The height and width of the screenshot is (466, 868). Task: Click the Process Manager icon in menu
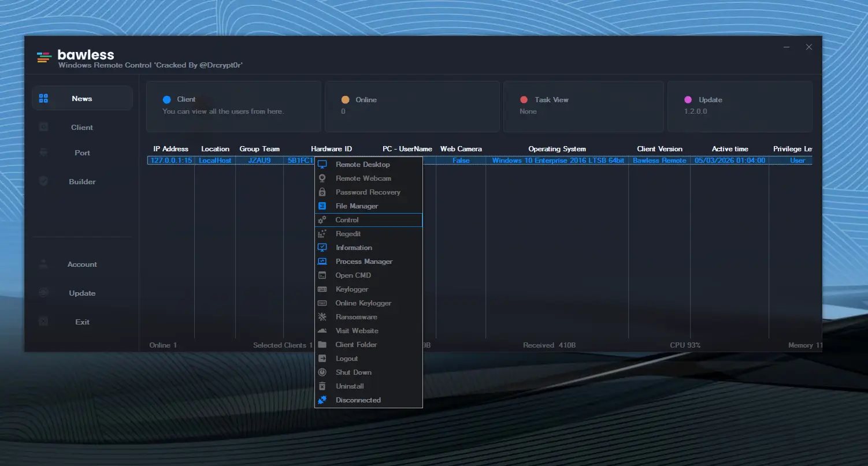point(322,262)
